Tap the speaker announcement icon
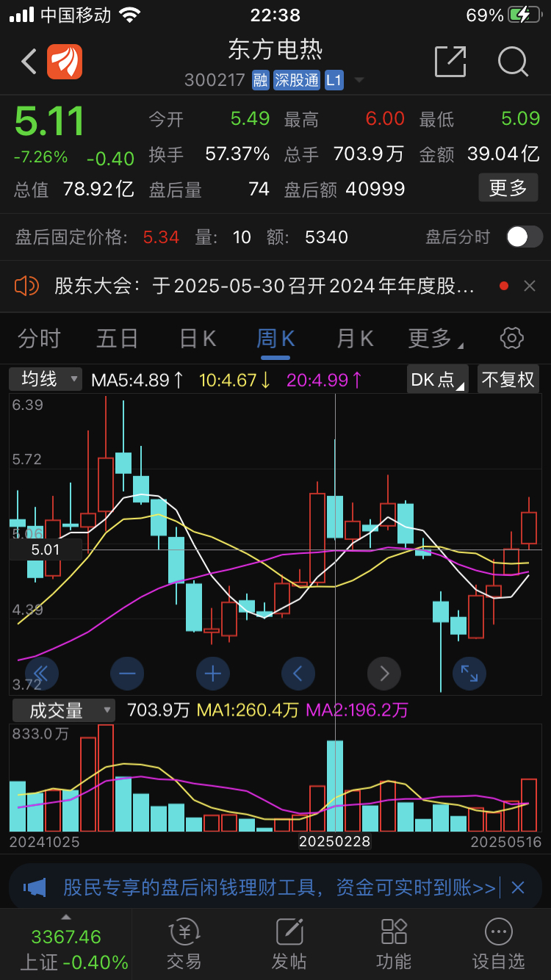The image size is (551, 980). pos(26,286)
